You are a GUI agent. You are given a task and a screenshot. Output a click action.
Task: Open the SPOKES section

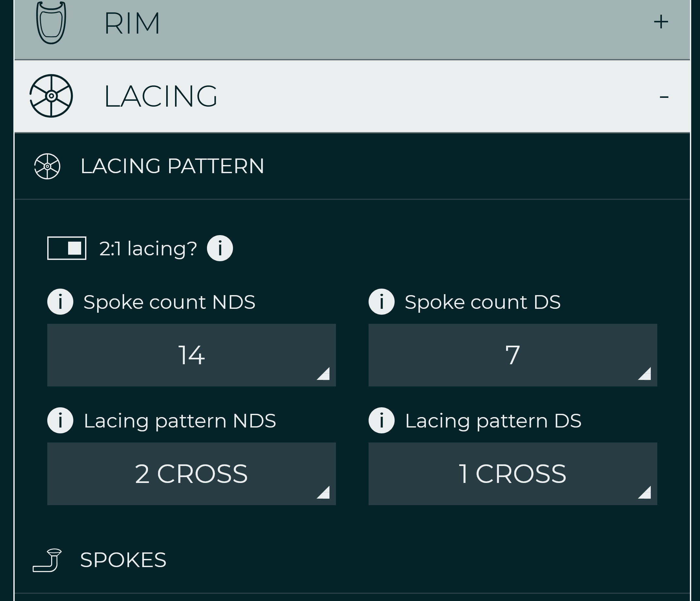123,559
